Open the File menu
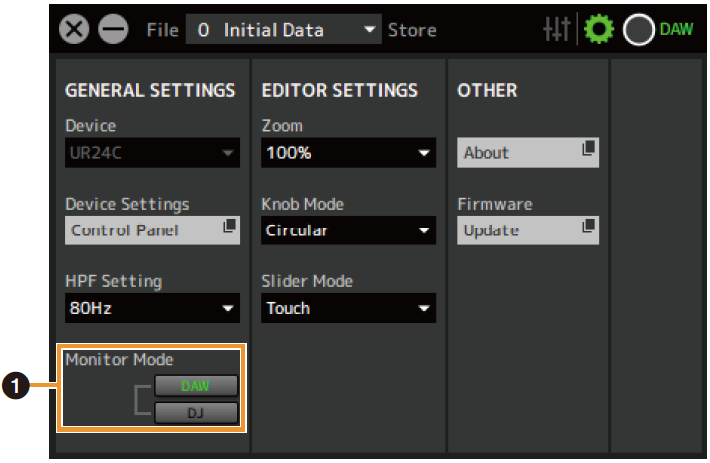710x463 pixels. [162, 30]
